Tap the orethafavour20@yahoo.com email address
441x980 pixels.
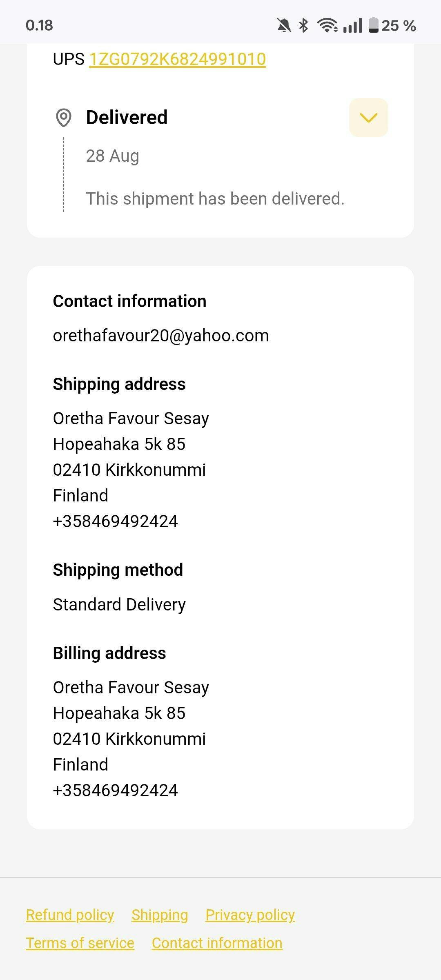click(161, 336)
